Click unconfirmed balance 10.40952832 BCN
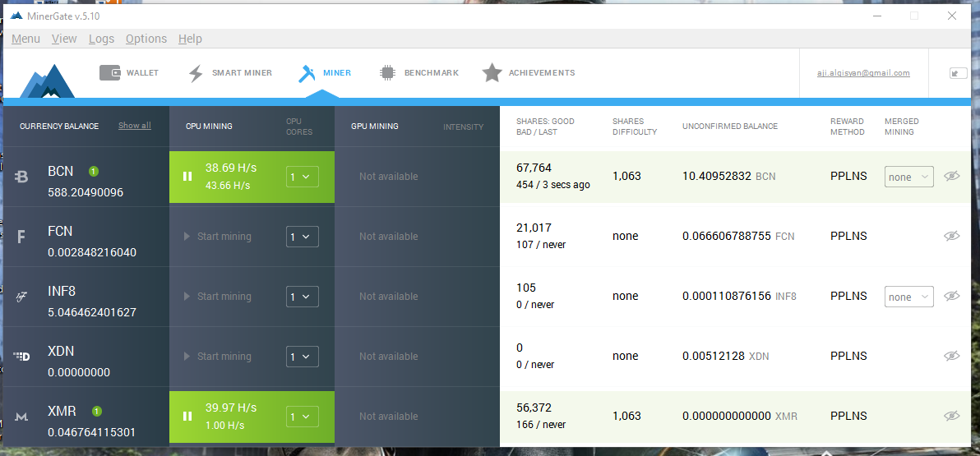 point(728,176)
